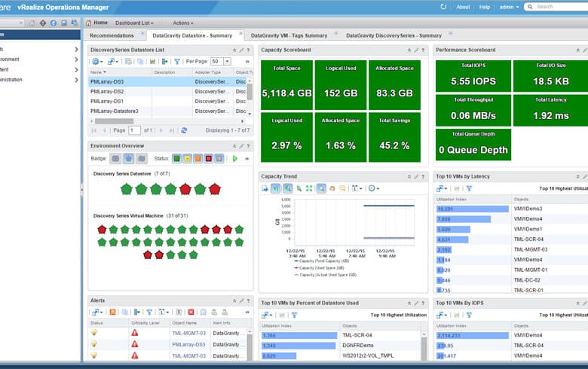
Task: Click the lightbulb status icon in first alert row
Action: 93,333
